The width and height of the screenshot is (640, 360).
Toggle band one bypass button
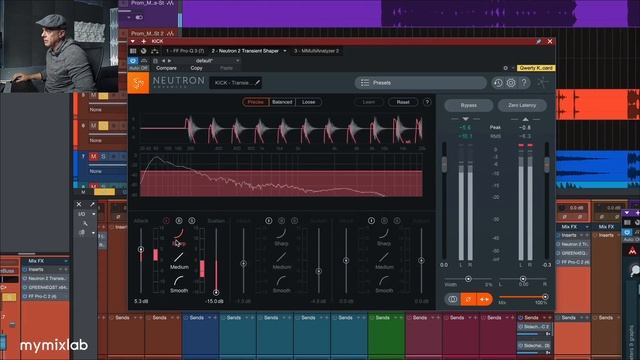[x=179, y=221]
